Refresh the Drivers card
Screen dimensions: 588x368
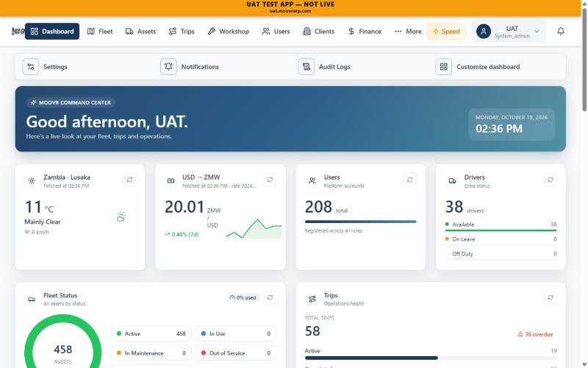[550, 180]
